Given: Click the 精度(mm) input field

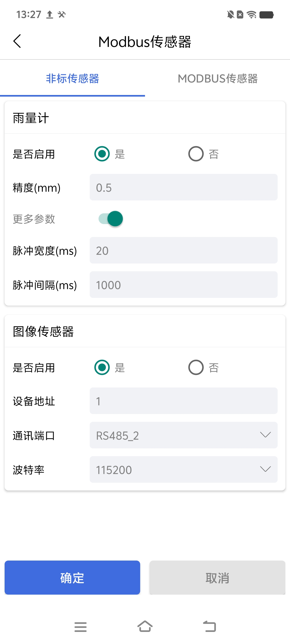Looking at the screenshot, I should click(x=184, y=187).
